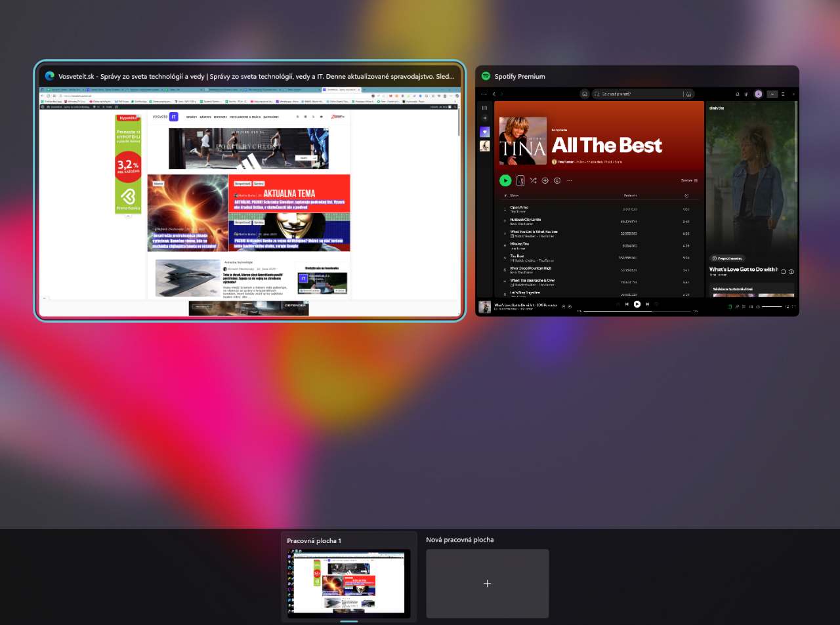
Task: Switch to the Spotify Premium window thumbnail
Action: [x=637, y=191]
